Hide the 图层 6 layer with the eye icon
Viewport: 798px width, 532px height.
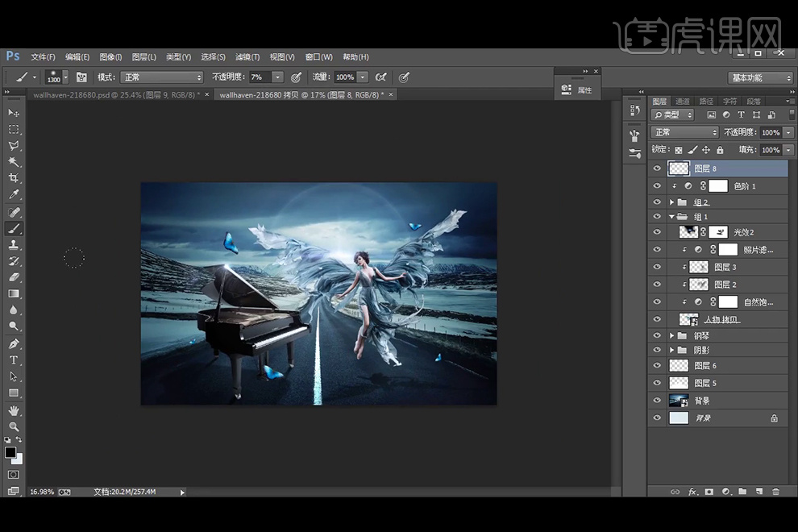657,366
